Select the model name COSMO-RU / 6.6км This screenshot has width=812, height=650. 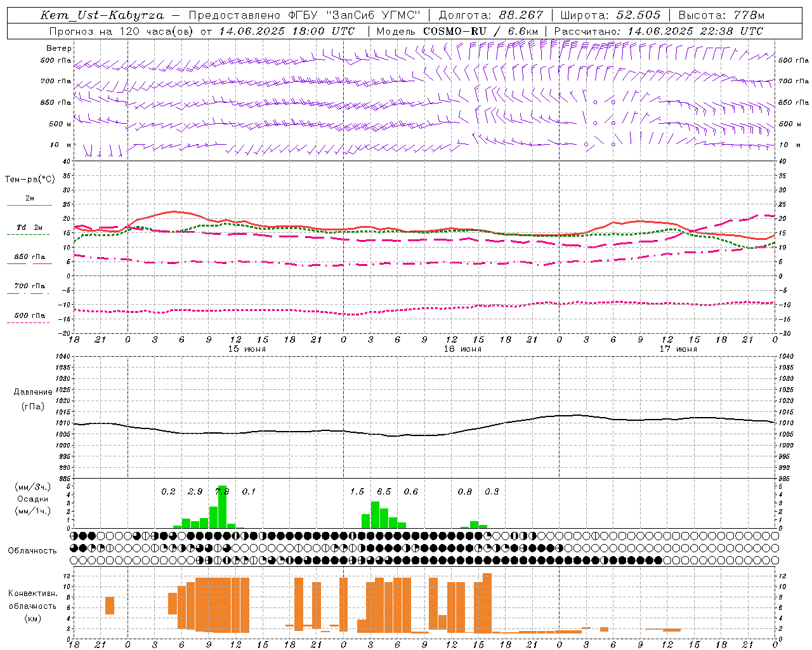[x=481, y=31]
